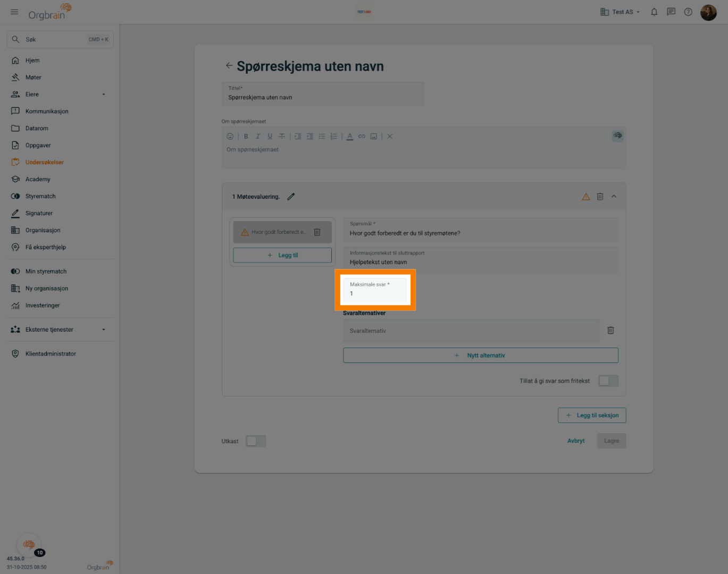This screenshot has height=574, width=728.
Task: Click the pencil icon next to Møteevaluering
Action: [x=291, y=197]
